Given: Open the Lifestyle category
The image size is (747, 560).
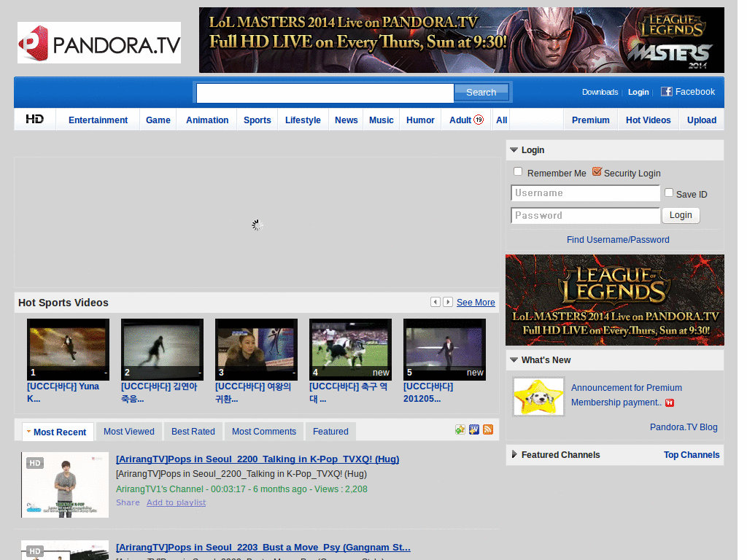Looking at the screenshot, I should [303, 120].
